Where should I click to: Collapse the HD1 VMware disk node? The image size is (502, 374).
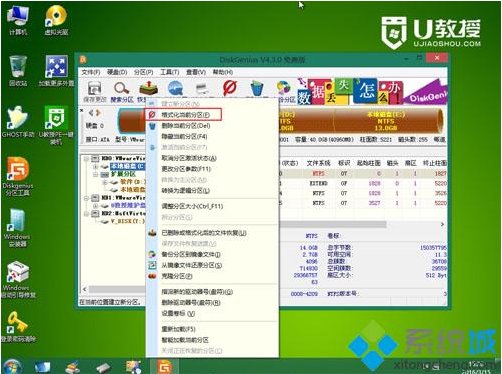(87, 198)
